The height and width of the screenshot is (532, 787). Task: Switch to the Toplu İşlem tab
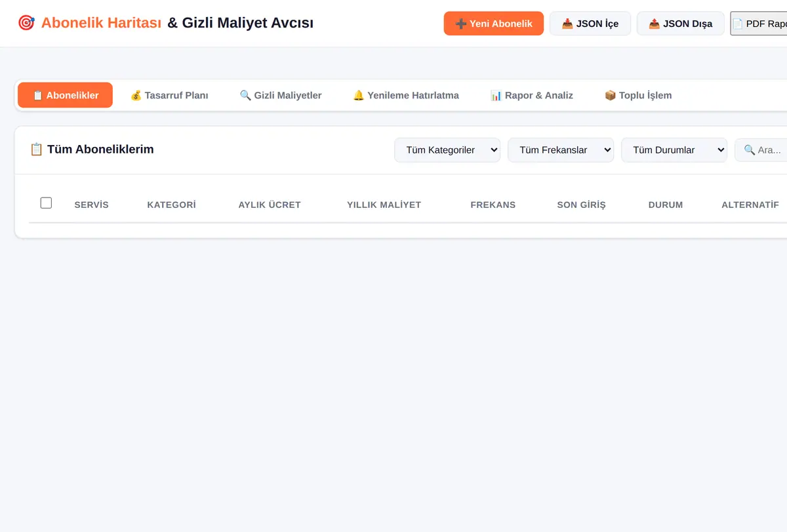[638, 95]
